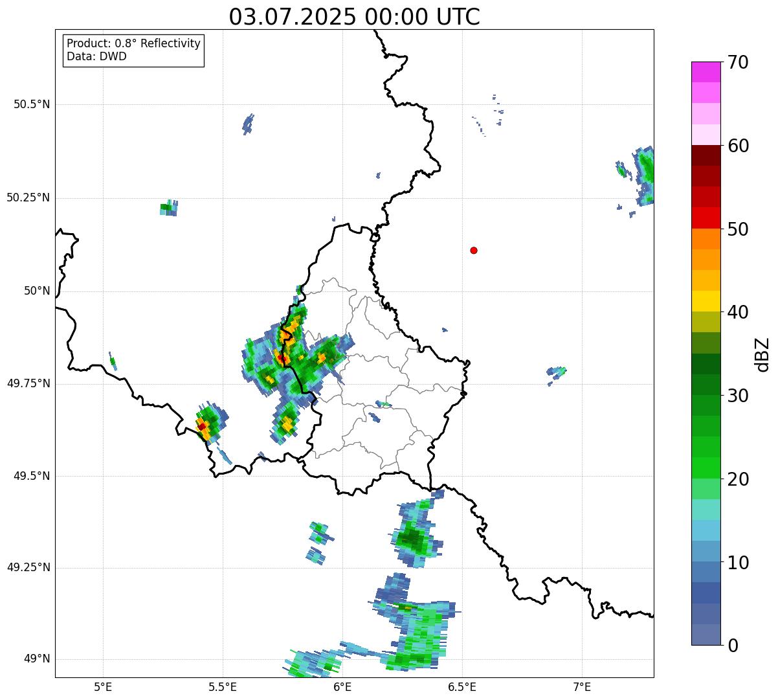Click the 50.5°N latitude label

[x=32, y=104]
